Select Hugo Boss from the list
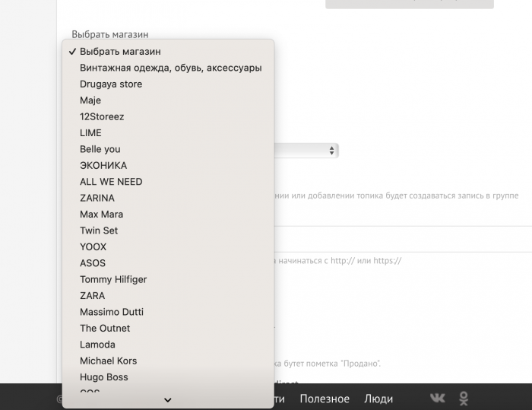 point(168,377)
